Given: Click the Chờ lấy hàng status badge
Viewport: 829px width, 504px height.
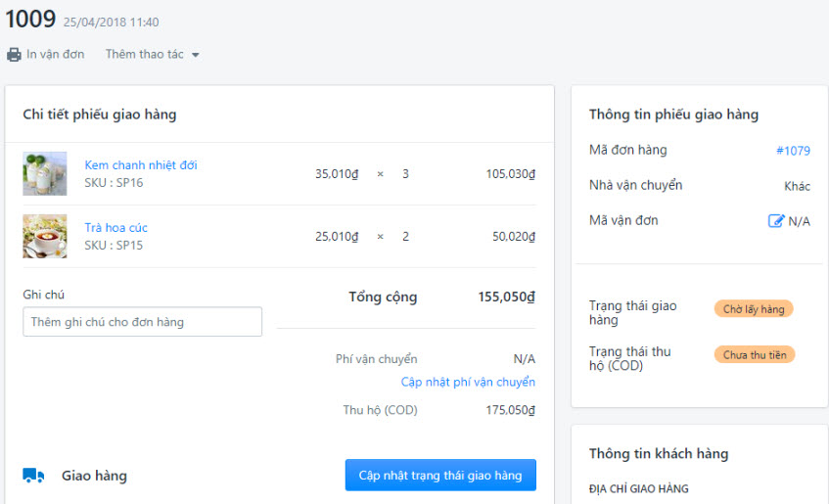Looking at the screenshot, I should 754,309.
